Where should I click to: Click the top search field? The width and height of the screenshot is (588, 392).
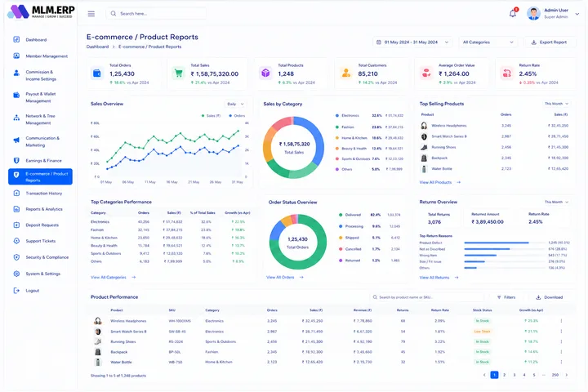(x=156, y=14)
